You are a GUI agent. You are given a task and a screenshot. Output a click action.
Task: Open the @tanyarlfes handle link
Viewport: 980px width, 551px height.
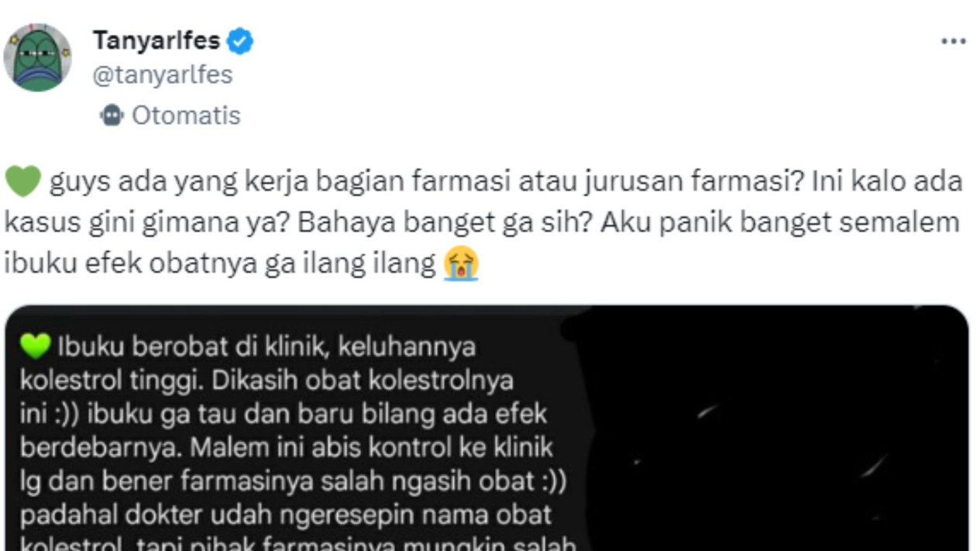163,75
